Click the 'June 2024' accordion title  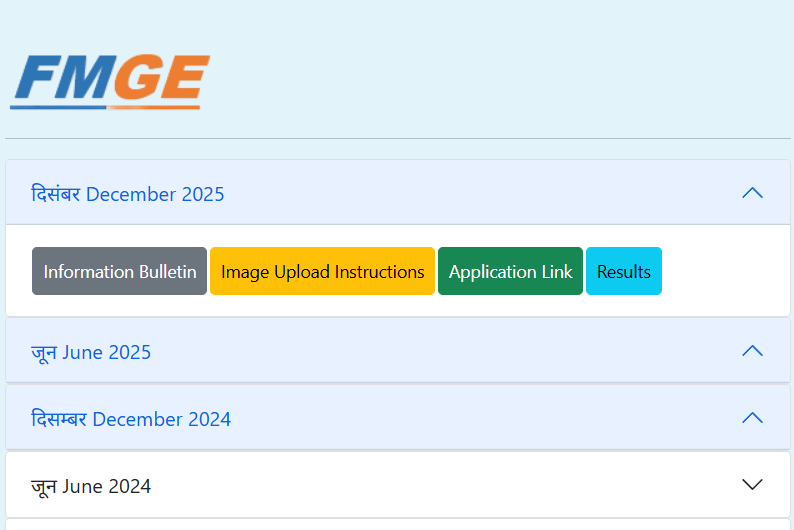106,487
